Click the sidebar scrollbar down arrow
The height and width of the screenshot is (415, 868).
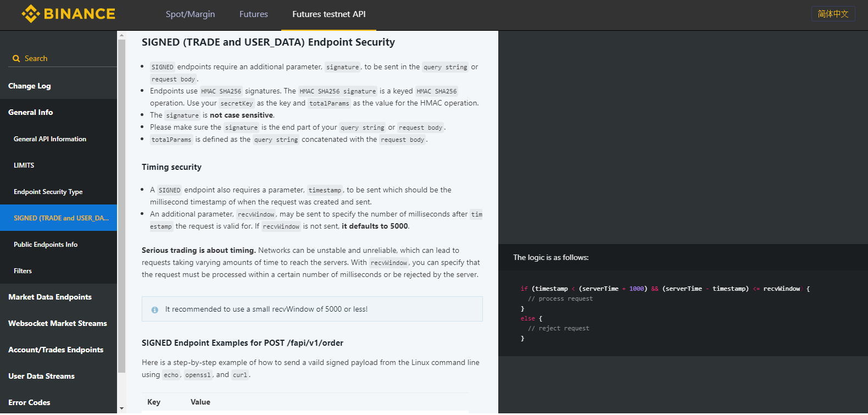pos(121,408)
